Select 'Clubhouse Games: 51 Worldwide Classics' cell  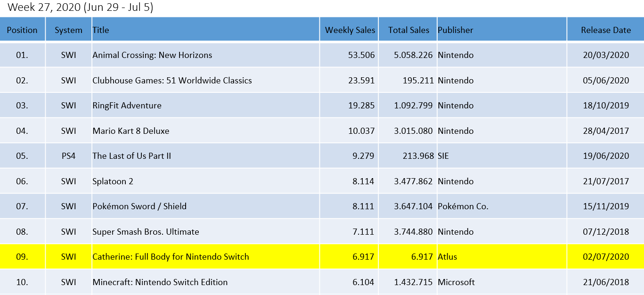[x=205, y=80]
